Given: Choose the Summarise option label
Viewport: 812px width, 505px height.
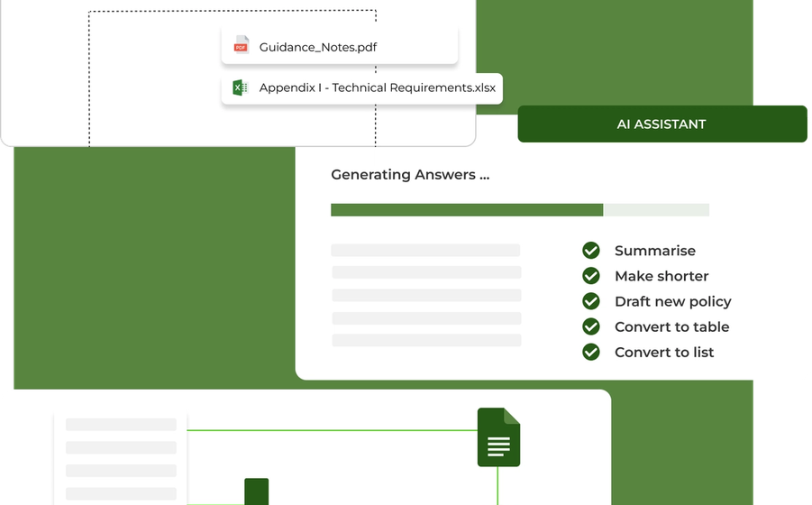Looking at the screenshot, I should pos(655,251).
